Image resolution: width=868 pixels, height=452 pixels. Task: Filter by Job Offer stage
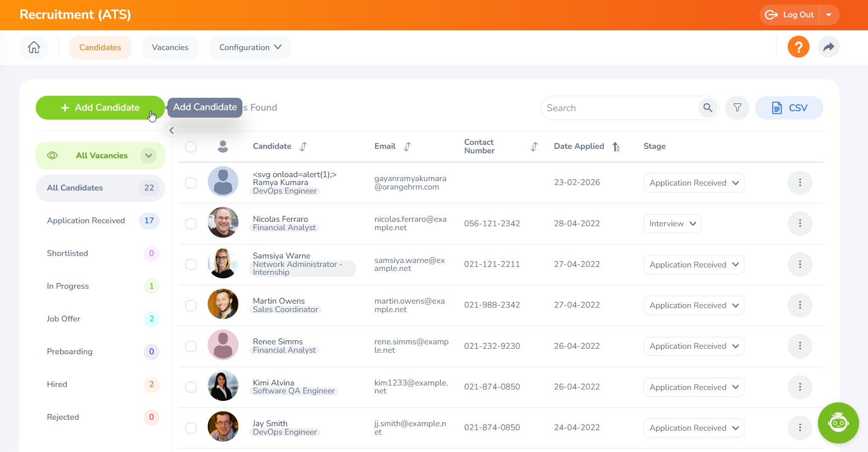[63, 319]
